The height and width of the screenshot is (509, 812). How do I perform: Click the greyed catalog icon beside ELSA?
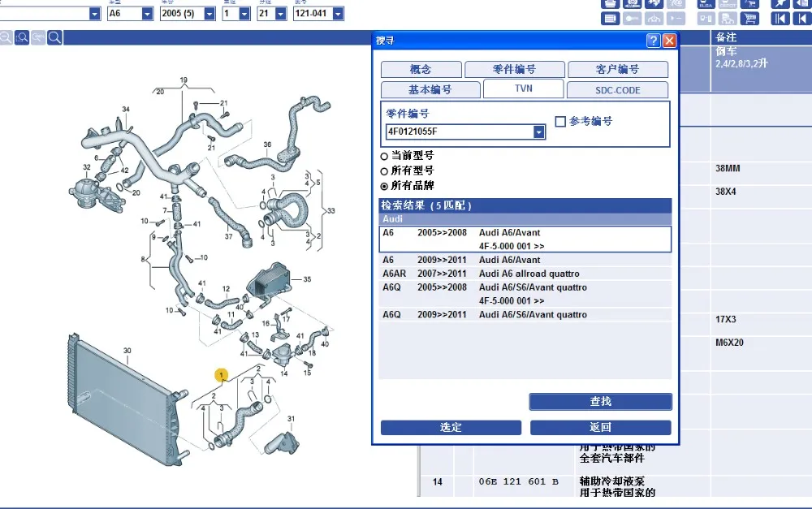(x=728, y=3)
